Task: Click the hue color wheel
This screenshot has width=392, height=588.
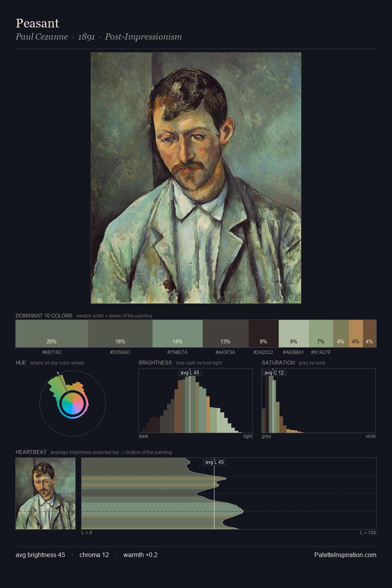Action: (73, 404)
